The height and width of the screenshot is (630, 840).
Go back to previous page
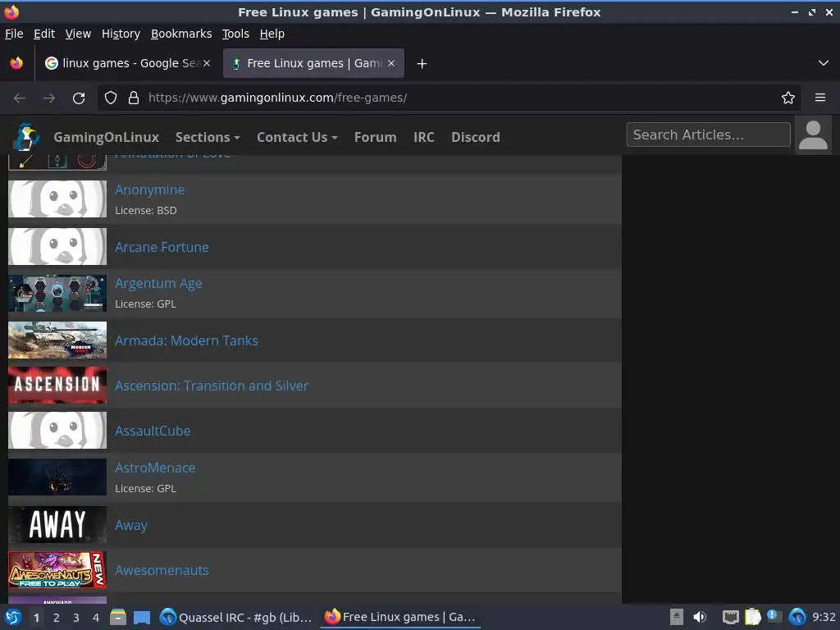pyautogui.click(x=20, y=98)
